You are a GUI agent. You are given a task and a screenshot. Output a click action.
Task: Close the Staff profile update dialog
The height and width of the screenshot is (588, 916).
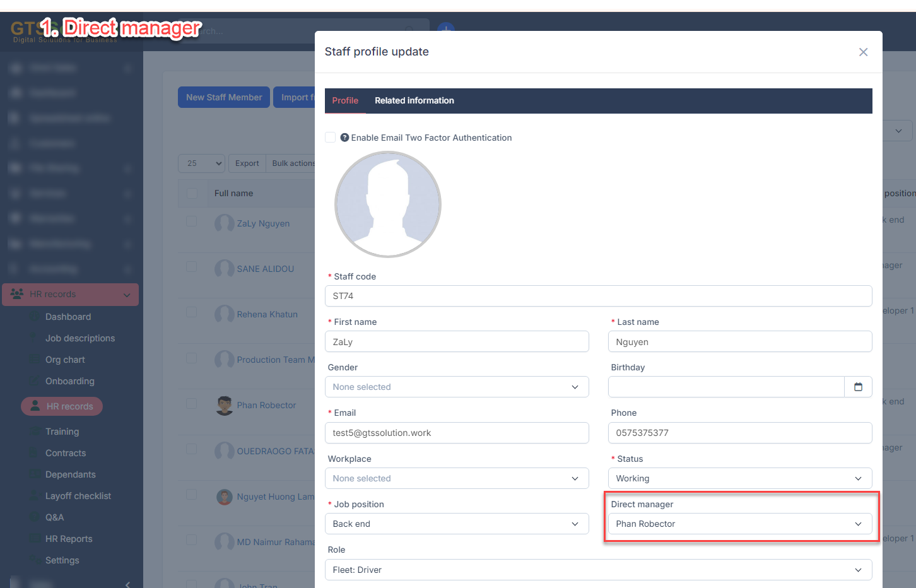tap(863, 52)
